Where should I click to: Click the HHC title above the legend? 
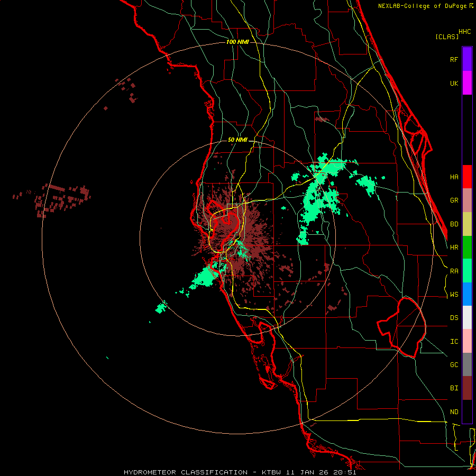465,32
